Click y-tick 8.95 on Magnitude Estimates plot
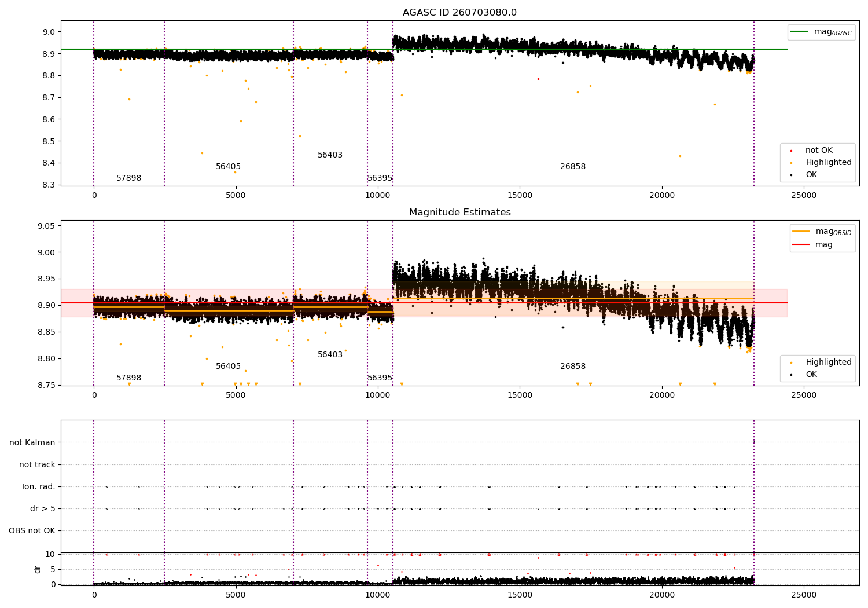Viewport: 868px width, 608px height. tap(47, 279)
